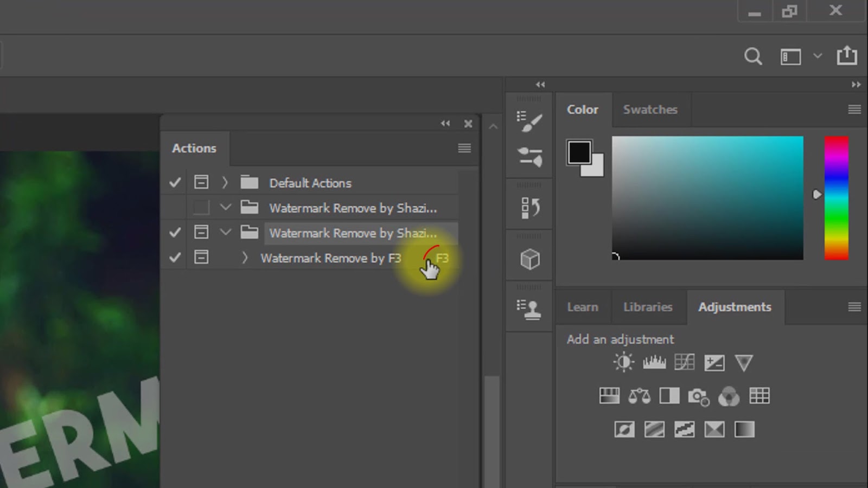The height and width of the screenshot is (488, 868).
Task: Switch to the Libraries tab
Action: (x=648, y=307)
